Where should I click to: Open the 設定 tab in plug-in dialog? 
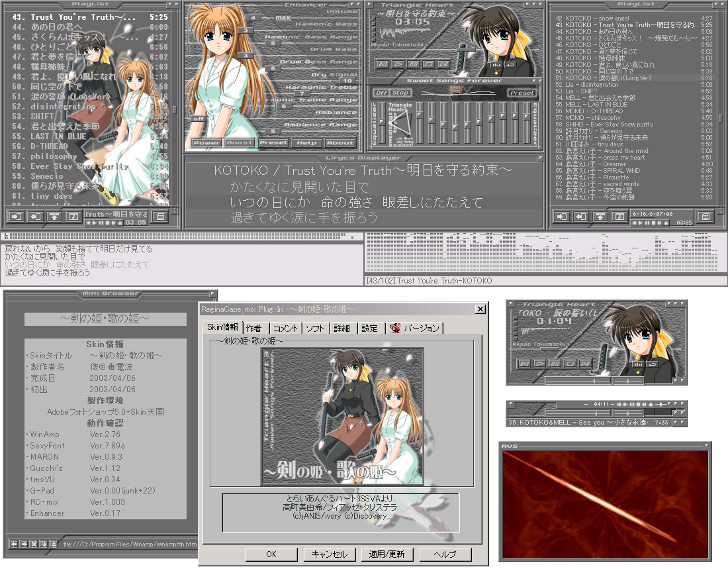point(370,328)
